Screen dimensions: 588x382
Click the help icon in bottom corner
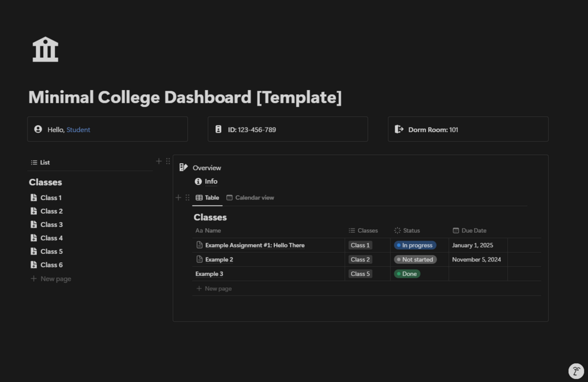click(576, 371)
